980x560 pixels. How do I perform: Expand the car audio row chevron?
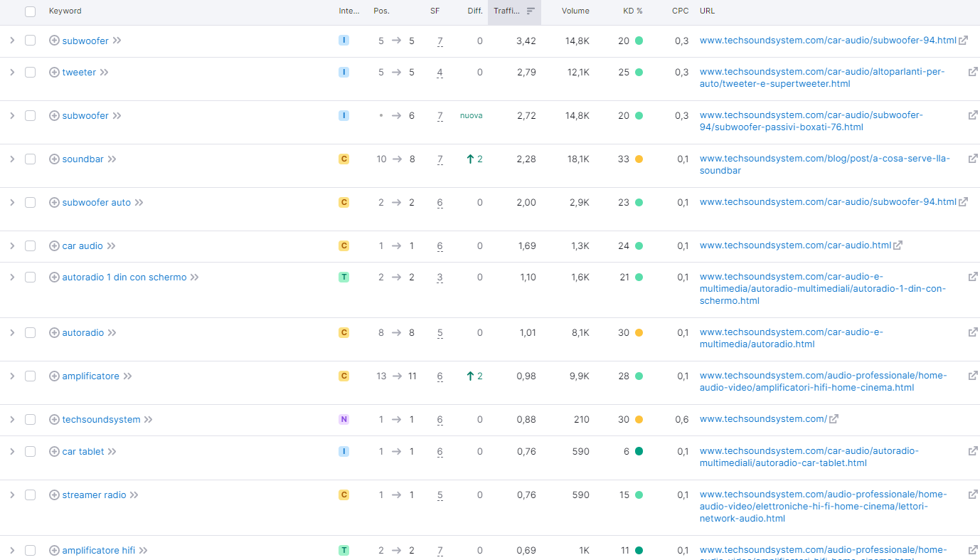point(11,245)
